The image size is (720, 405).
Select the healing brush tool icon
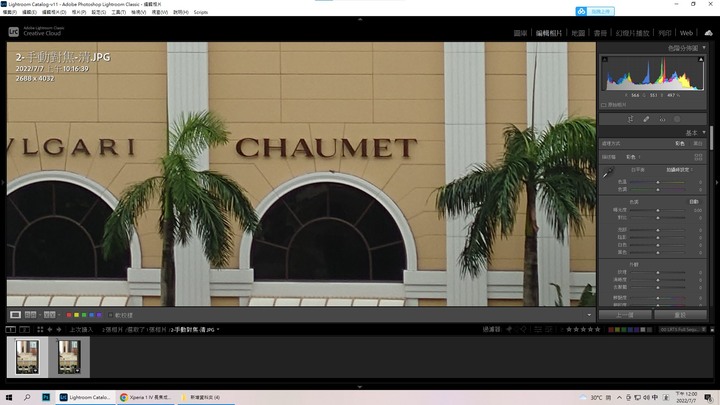click(646, 119)
